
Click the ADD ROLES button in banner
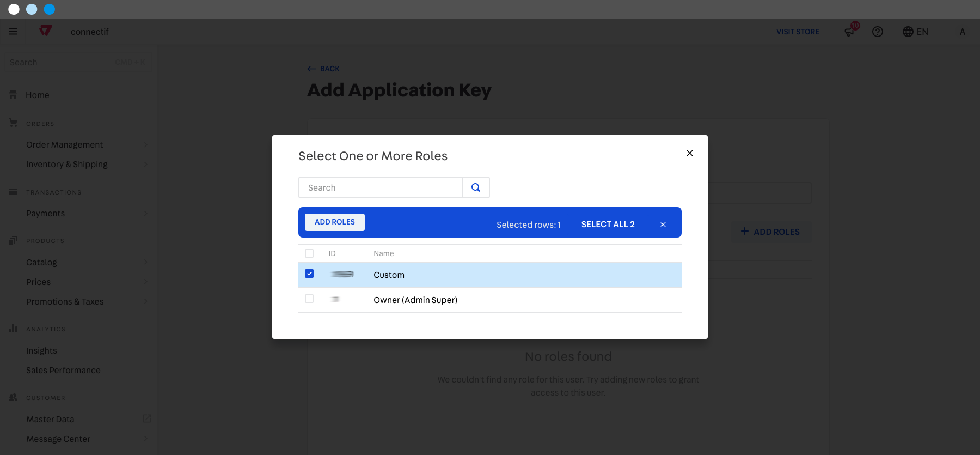335,222
